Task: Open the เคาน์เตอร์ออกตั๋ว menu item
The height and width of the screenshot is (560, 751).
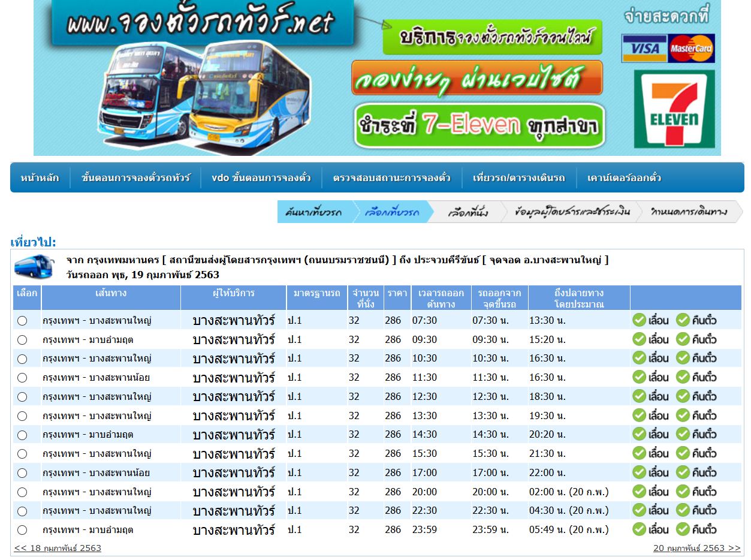Action: click(x=625, y=178)
